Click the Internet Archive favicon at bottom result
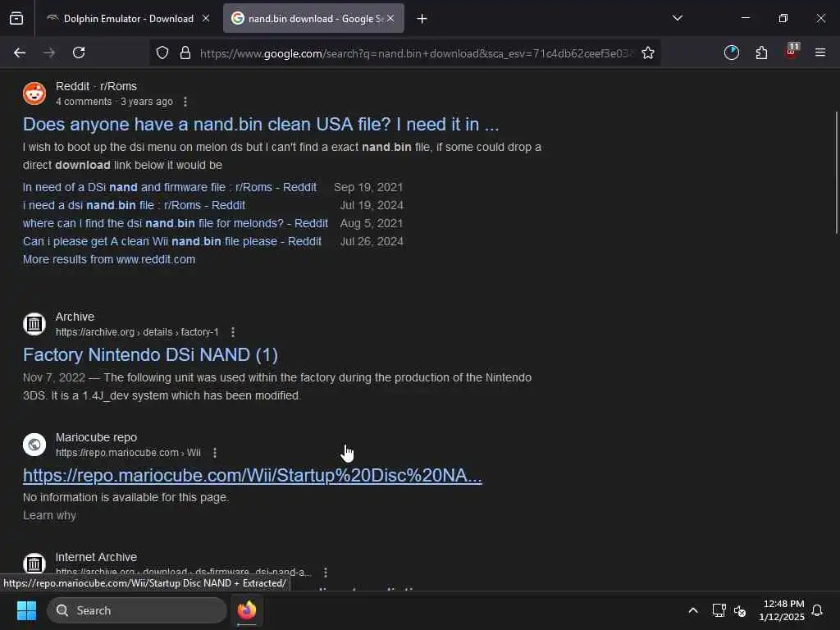 click(34, 564)
